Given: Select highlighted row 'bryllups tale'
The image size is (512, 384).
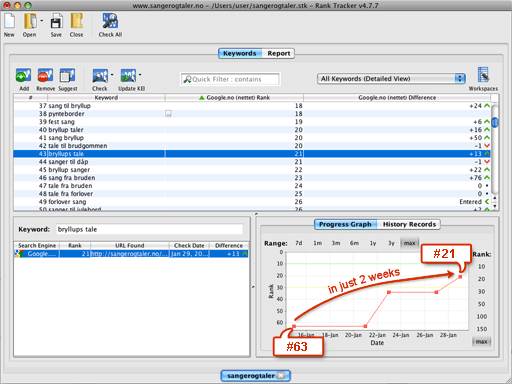Looking at the screenshot, I should (x=252, y=154).
